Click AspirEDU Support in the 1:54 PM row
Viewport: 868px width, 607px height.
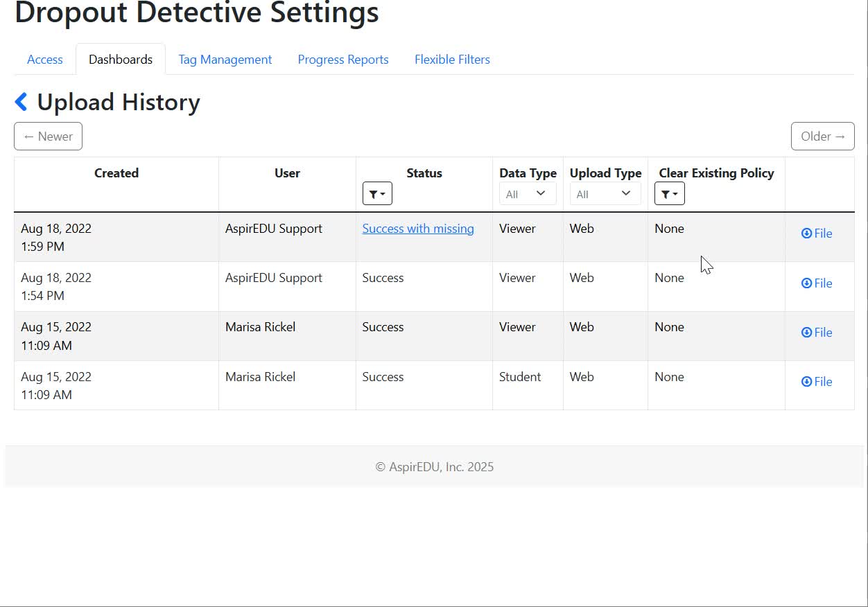click(x=274, y=278)
